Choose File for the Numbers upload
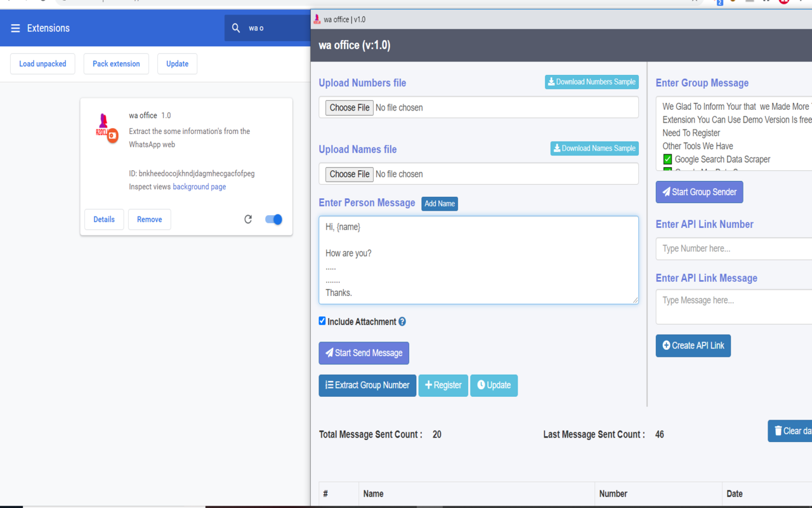The width and height of the screenshot is (812, 508). pos(350,107)
